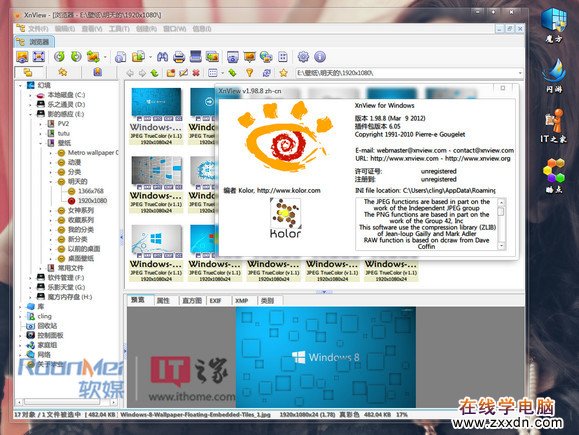The image size is (579, 435).
Task: Go forward with the right arrow icon
Action: coord(142,73)
